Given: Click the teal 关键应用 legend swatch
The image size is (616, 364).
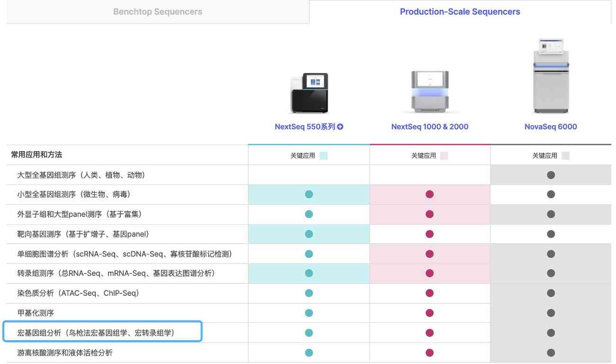Looking at the screenshot, I should point(324,155).
